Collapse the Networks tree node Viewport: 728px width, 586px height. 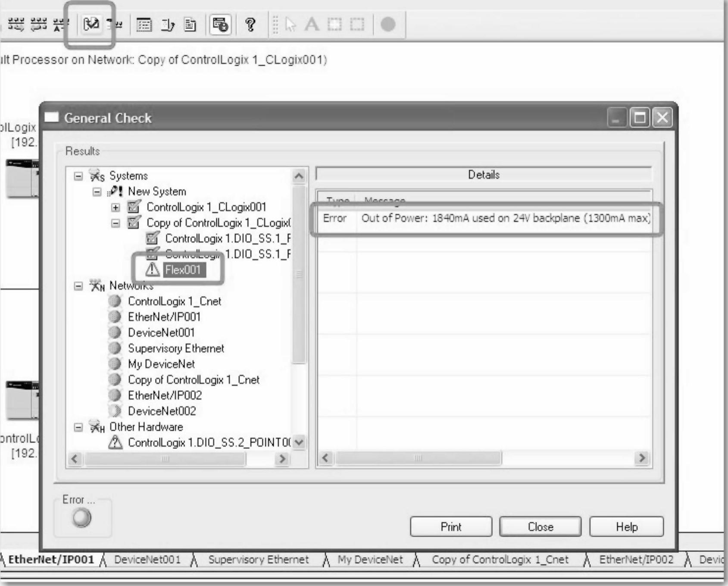[78, 286]
